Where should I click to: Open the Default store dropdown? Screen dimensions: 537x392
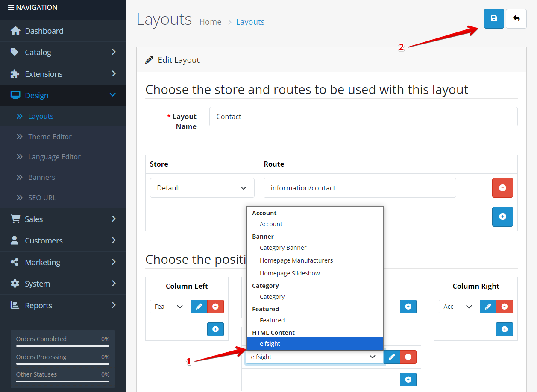[x=202, y=188]
